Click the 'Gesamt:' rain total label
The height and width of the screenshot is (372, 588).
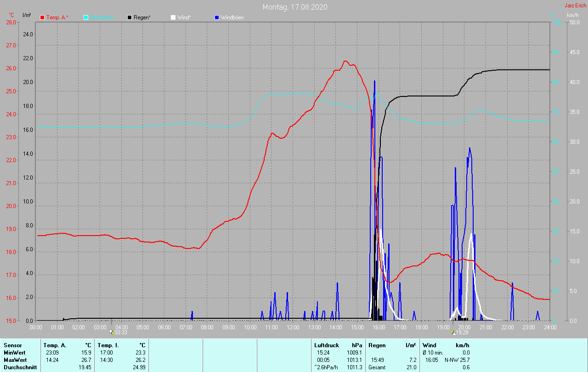click(377, 367)
